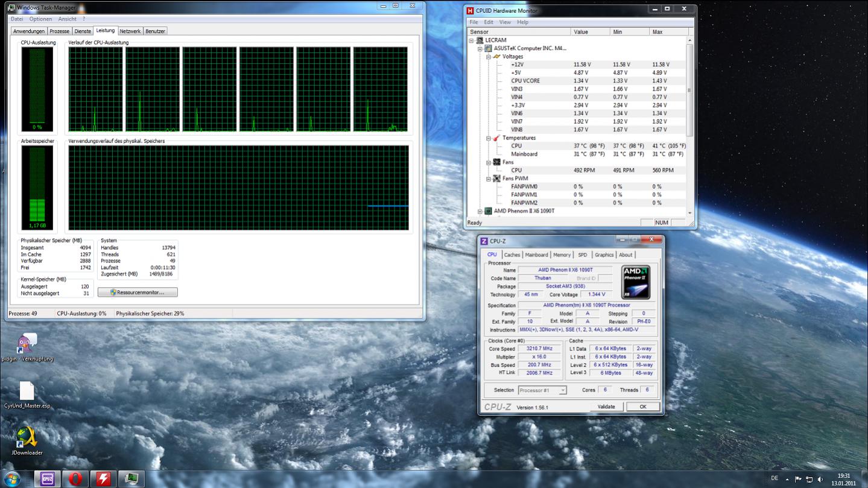Screen dimensions: 868x488
Task: Open the Benutzer tab in Task-Manager
Action: (155, 31)
